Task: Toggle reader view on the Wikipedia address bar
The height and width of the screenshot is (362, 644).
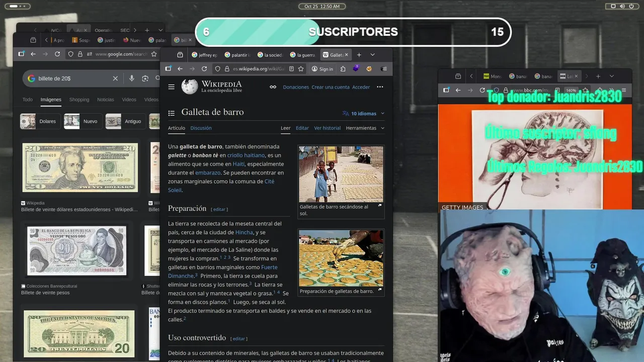Action: (x=291, y=69)
